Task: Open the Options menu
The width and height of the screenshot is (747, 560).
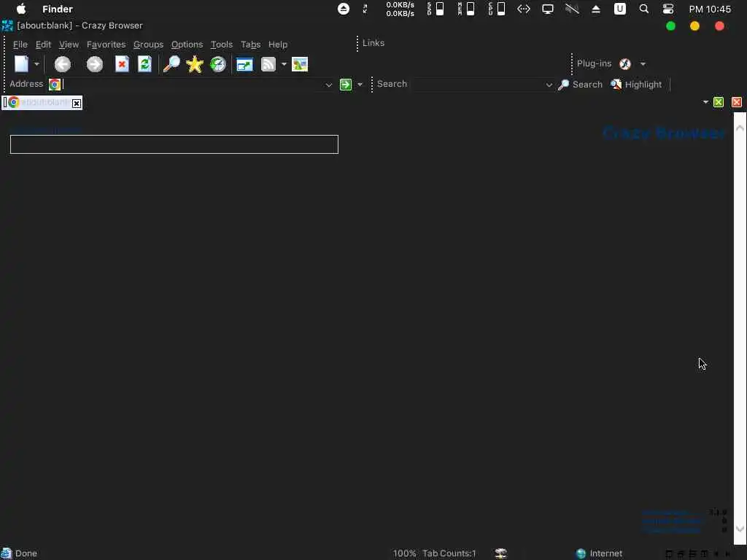Action: 187,44
